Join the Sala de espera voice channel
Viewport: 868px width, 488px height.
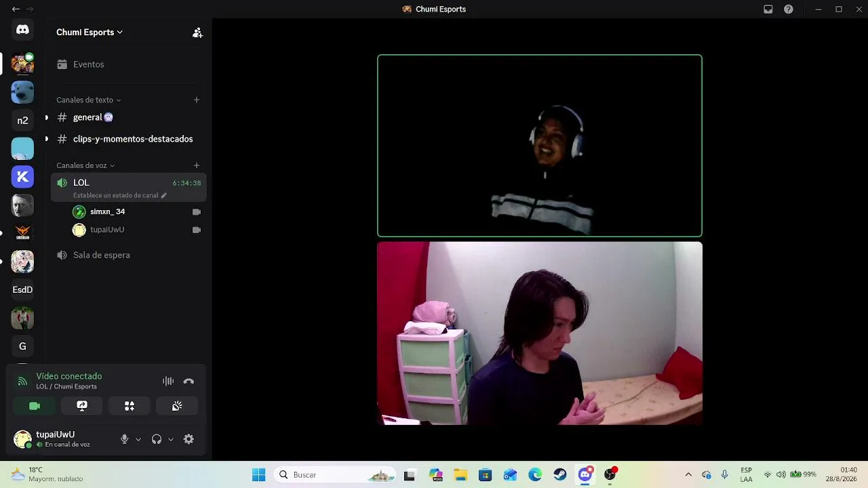[128, 255]
